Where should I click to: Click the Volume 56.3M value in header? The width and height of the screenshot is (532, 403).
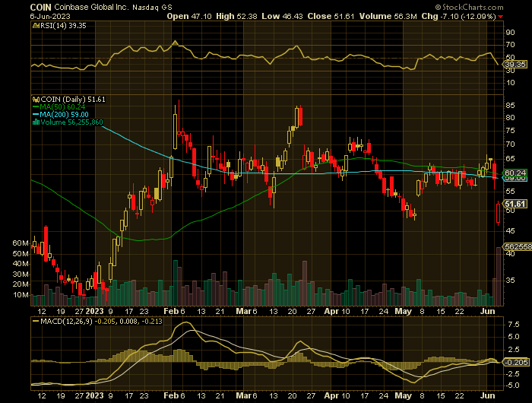pyautogui.click(x=388, y=16)
